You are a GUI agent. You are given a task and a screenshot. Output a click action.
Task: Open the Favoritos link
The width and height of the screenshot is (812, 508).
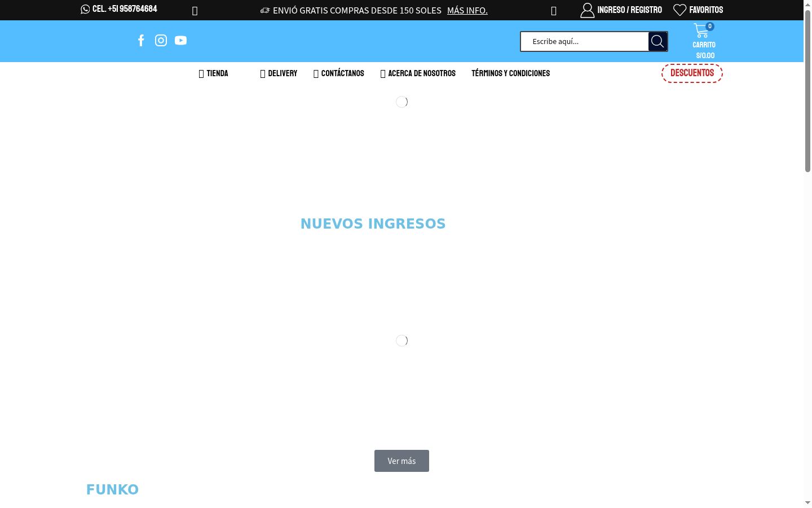[x=706, y=10]
